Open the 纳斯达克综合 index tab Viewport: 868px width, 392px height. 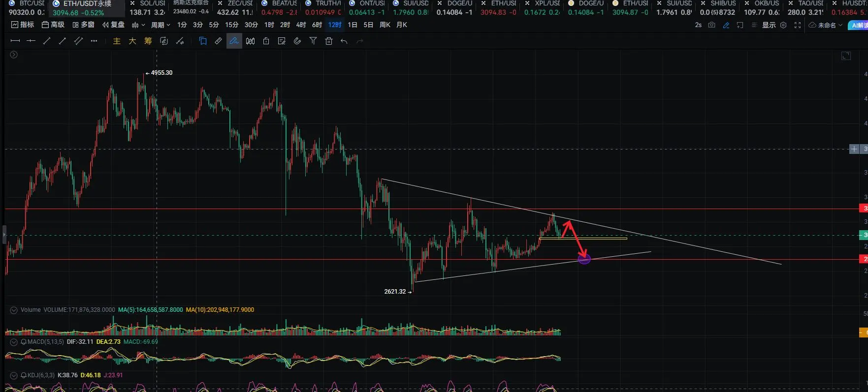pos(191,8)
